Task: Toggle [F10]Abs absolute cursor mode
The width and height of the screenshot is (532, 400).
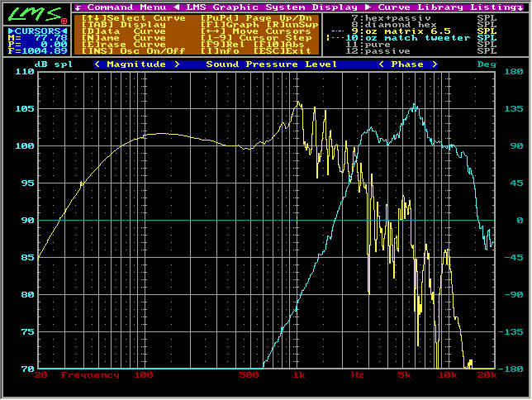Action: point(266,44)
